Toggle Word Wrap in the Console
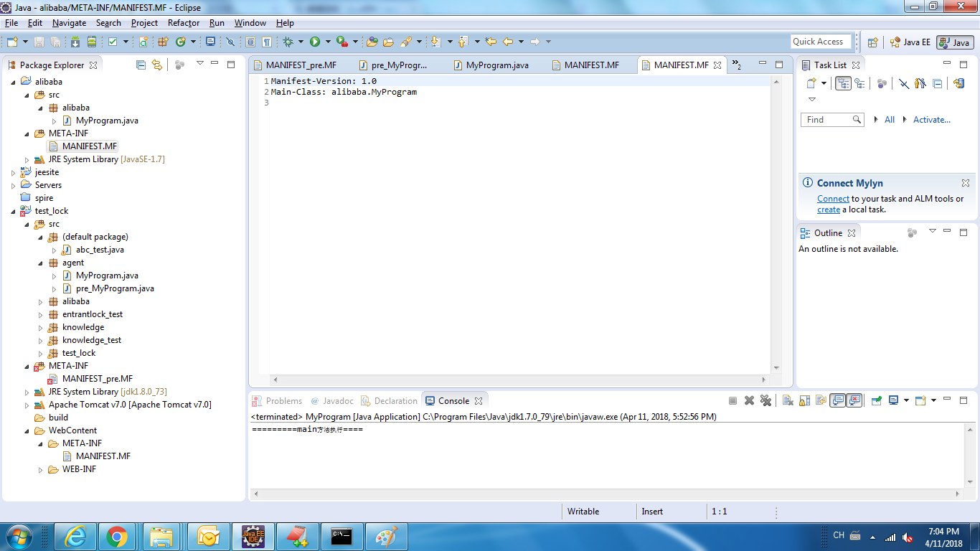Screen dimensions: 980x551 click(x=821, y=401)
